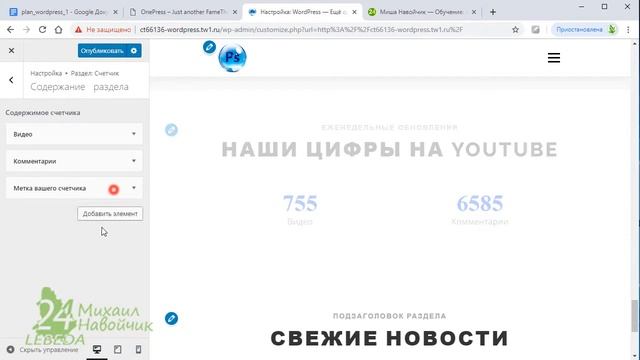The image size is (640, 360).
Task: Open publish settings gear icon
Action: click(134, 51)
